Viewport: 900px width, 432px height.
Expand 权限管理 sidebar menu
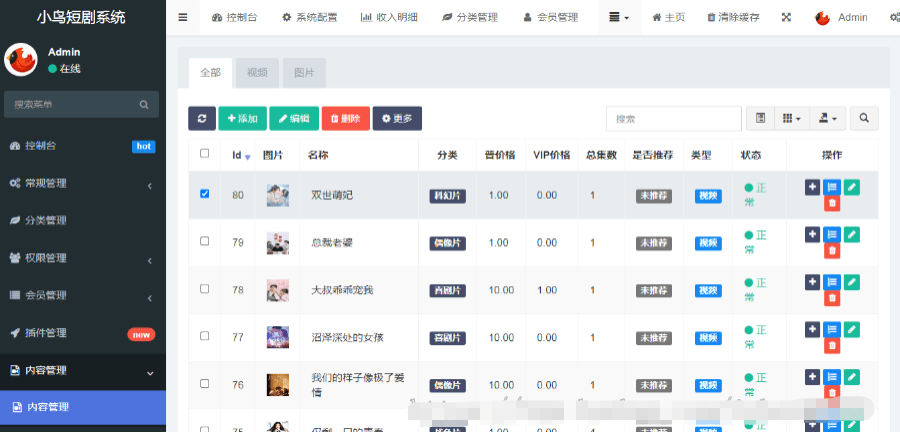(x=82, y=258)
